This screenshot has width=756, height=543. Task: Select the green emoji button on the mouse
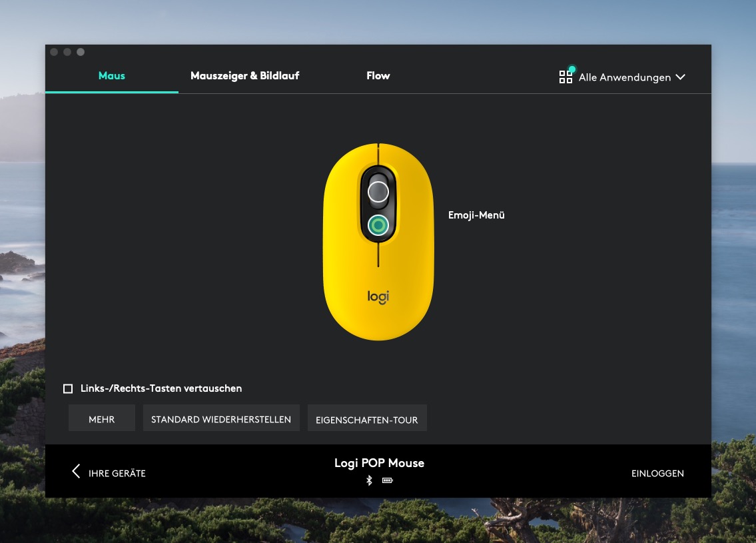[378, 225]
